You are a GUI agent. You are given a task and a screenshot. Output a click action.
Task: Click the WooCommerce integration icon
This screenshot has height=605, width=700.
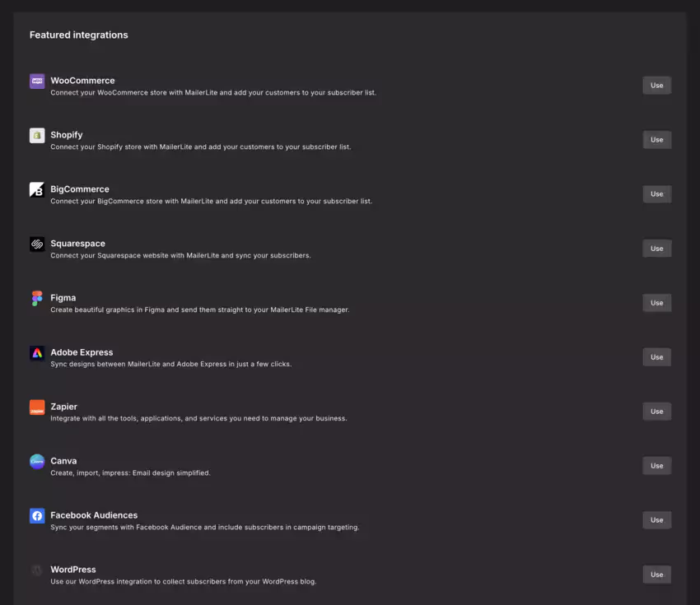tap(37, 81)
